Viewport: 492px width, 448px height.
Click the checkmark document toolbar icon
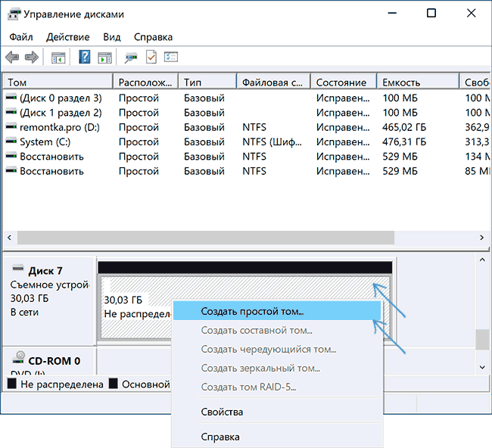[x=151, y=57]
